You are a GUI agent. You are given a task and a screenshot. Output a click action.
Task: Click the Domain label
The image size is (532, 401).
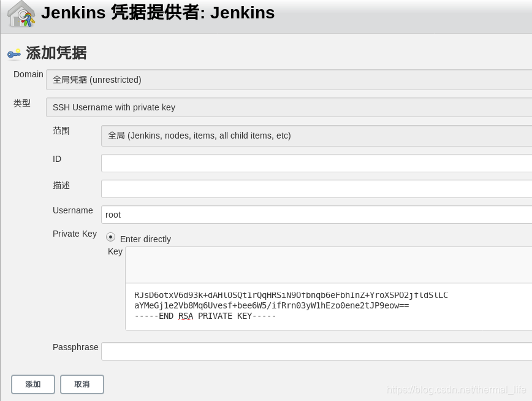tap(28, 74)
